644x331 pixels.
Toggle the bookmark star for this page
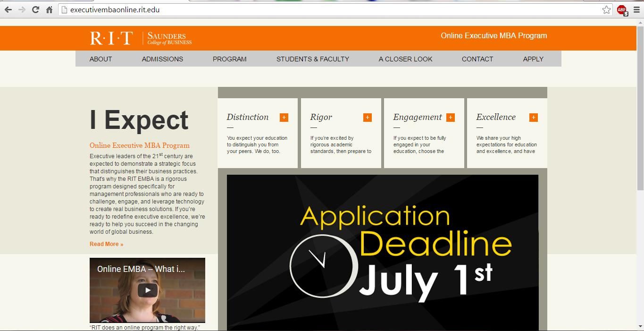click(606, 9)
